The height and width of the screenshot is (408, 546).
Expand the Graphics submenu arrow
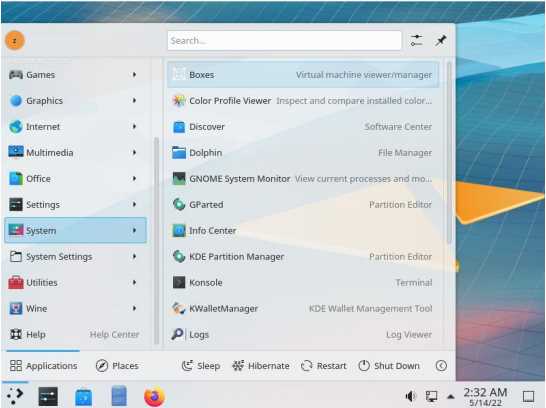click(x=134, y=101)
